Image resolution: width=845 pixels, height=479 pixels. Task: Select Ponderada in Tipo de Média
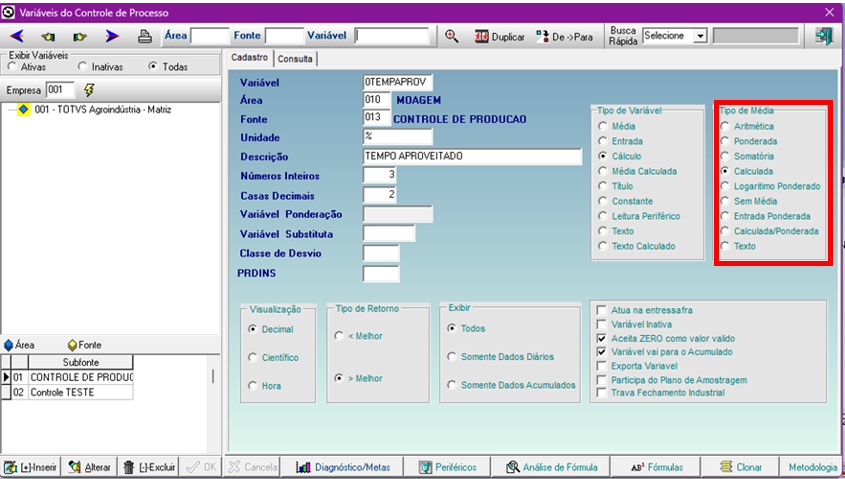(x=725, y=141)
